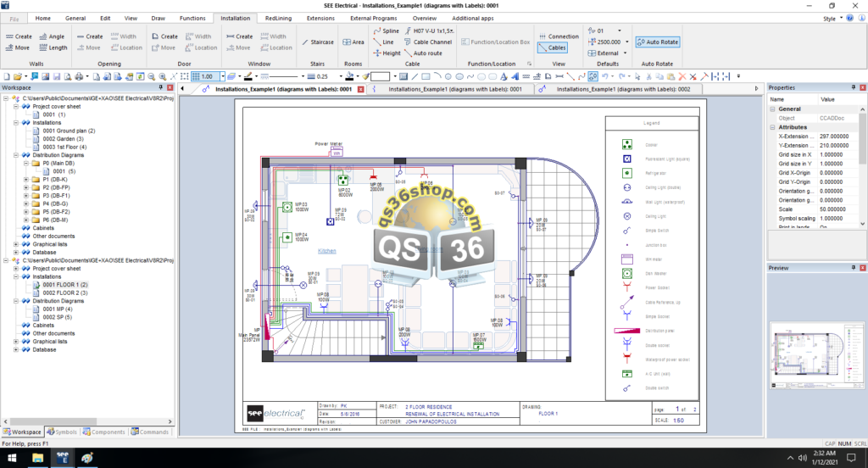Pin the Preview panel
This screenshot has height=468, width=868.
click(853, 268)
